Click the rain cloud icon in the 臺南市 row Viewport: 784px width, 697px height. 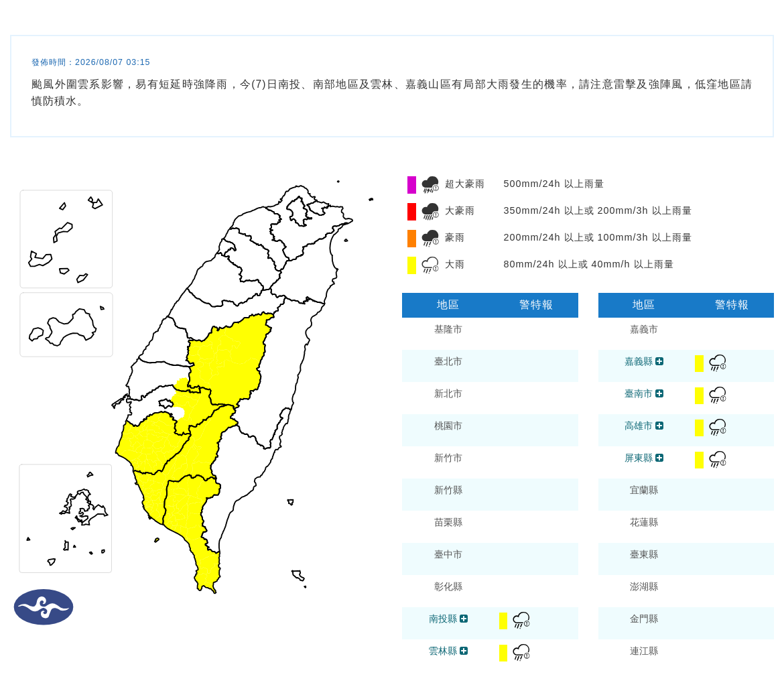718,395
